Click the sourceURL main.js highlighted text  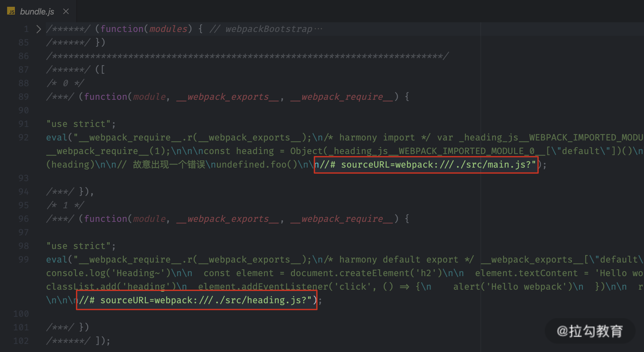point(426,165)
